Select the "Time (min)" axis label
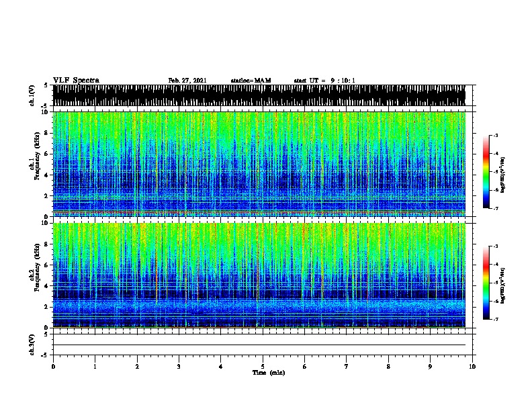This screenshot has width=532, height=411. (x=269, y=373)
